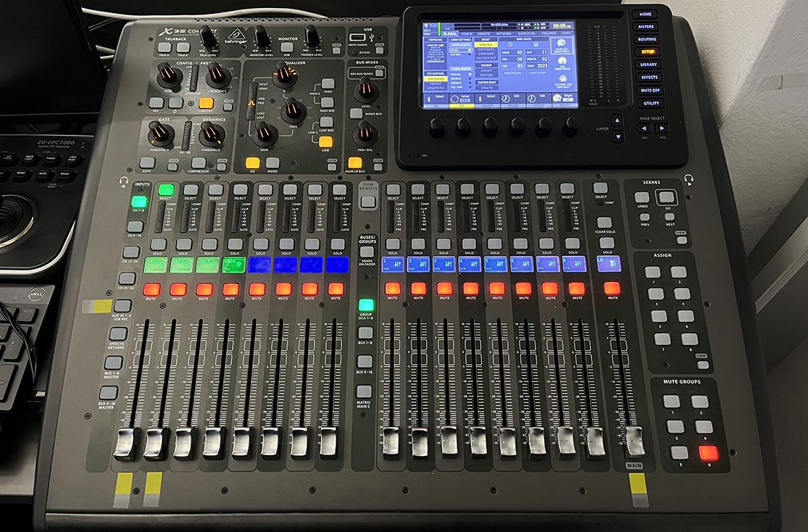This screenshot has width=808, height=532.
Task: Select the ROUTING button
Action: pyautogui.click(x=646, y=39)
